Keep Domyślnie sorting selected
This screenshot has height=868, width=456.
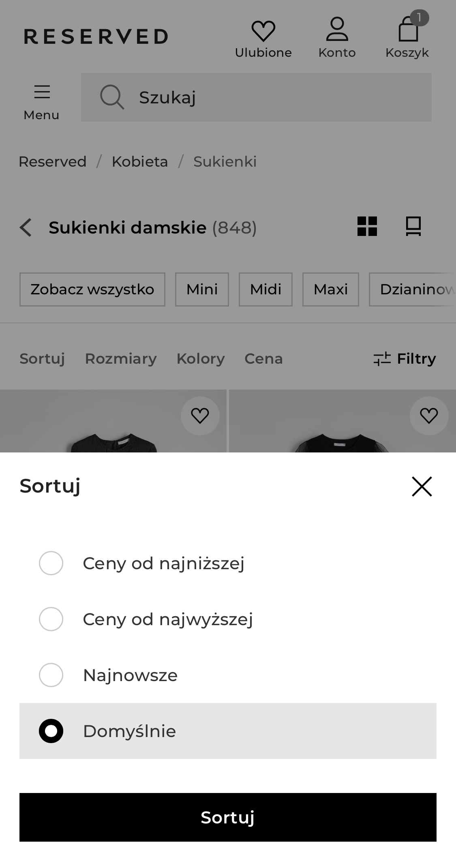pyautogui.click(x=51, y=731)
